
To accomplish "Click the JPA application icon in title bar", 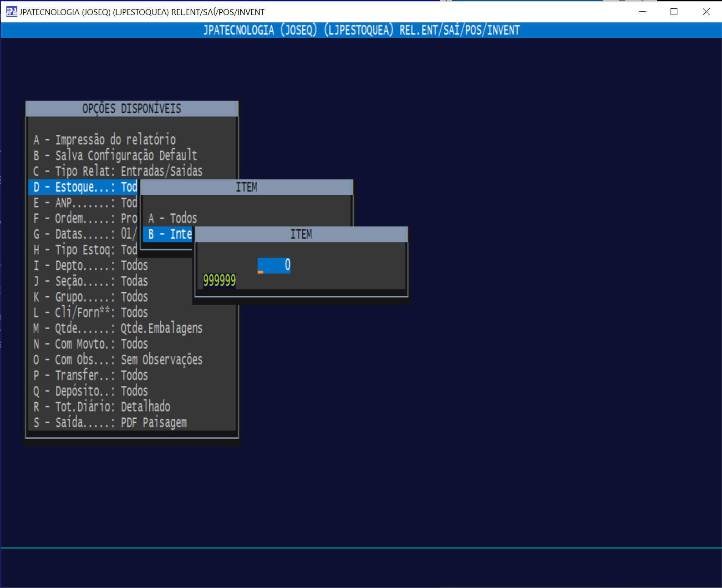I will click(x=11, y=11).
